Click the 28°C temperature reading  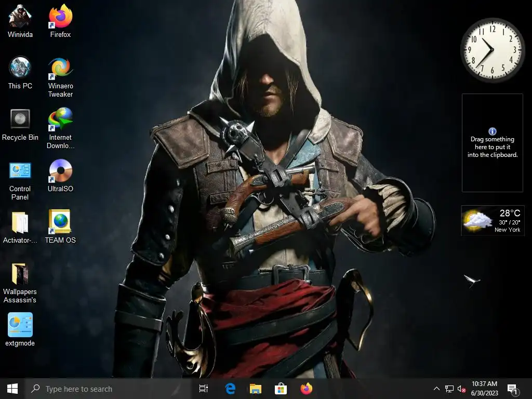(510, 213)
